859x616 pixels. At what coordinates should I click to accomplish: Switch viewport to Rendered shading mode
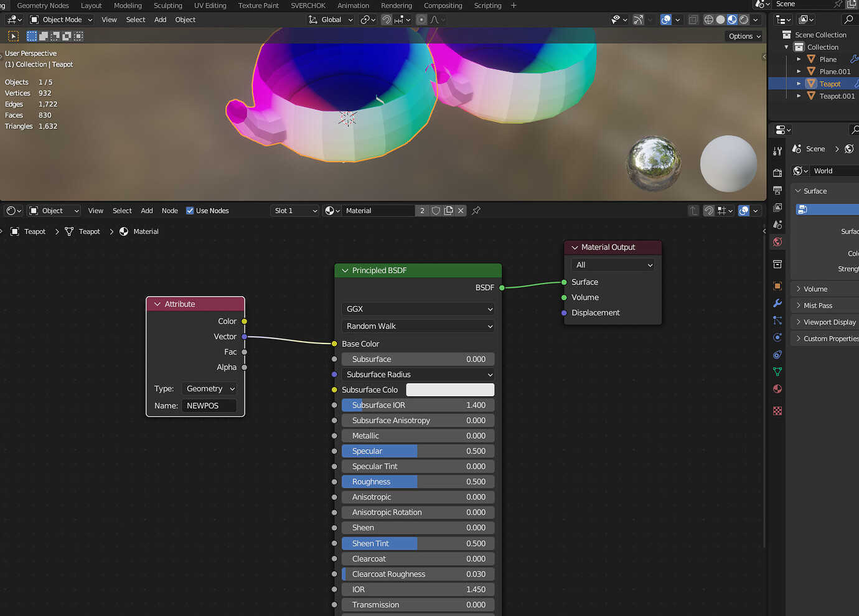[x=744, y=19]
